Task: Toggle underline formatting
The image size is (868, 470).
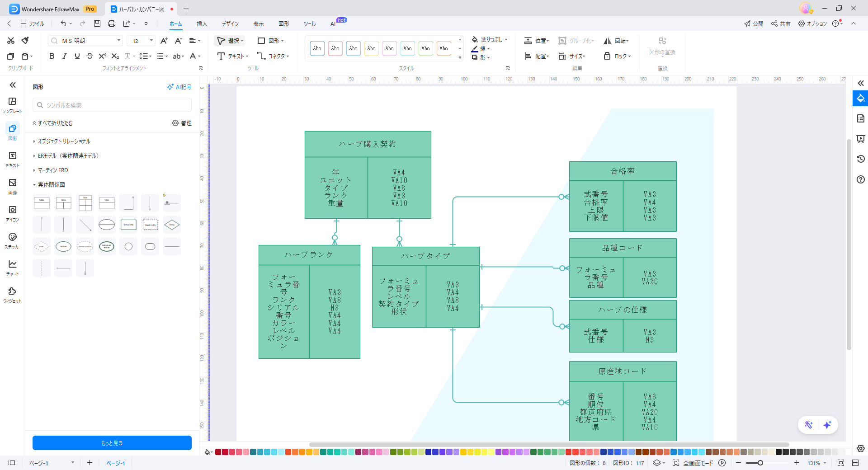Action: [77, 56]
